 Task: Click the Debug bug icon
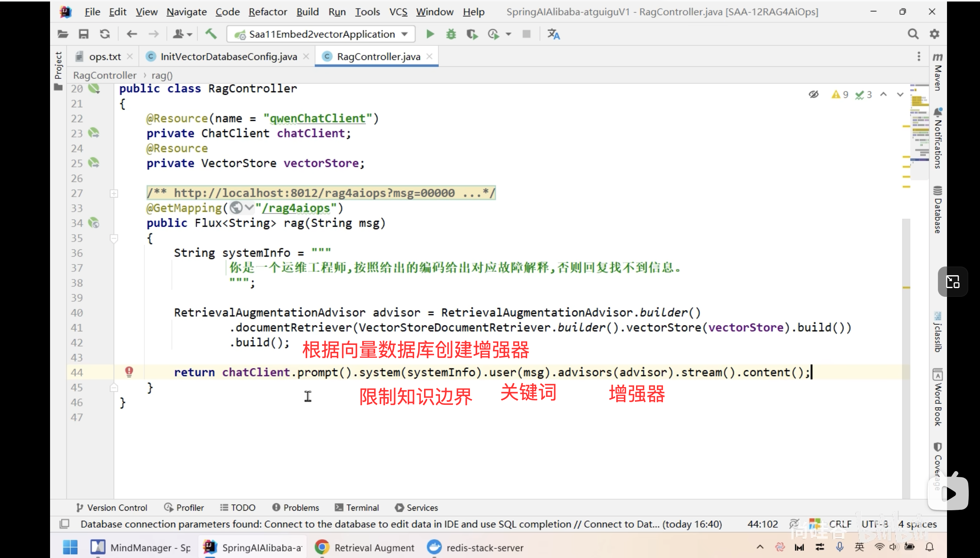click(451, 34)
